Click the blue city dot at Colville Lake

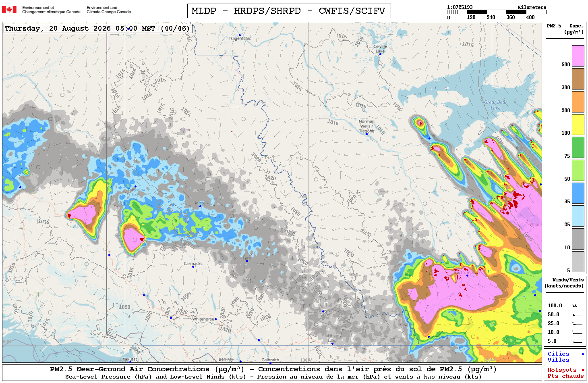pyautogui.click(x=380, y=54)
